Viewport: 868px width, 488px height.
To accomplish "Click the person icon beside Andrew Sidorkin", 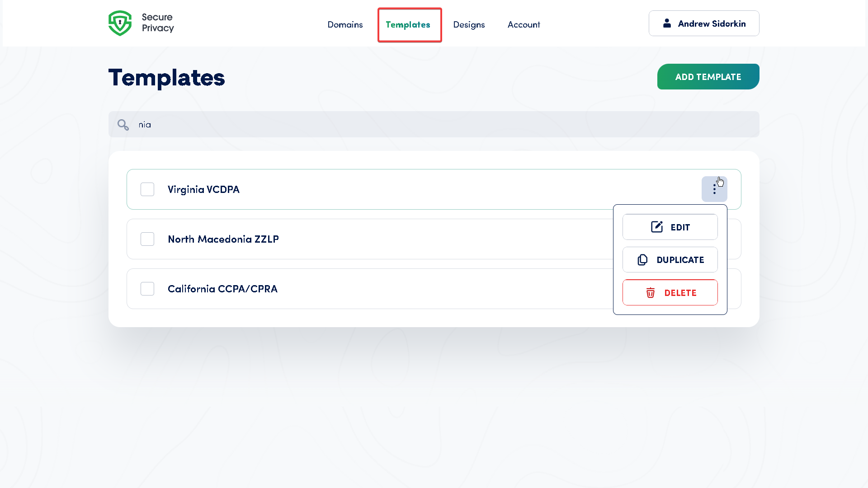I will [667, 23].
